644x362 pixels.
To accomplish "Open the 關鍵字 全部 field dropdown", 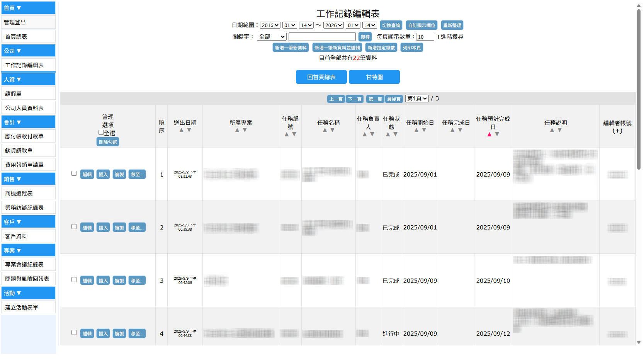I will point(272,37).
